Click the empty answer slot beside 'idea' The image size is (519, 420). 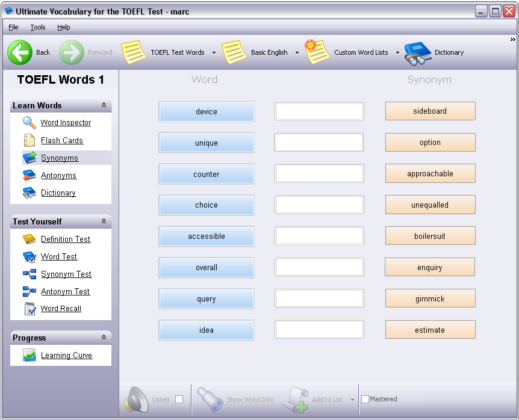point(320,329)
